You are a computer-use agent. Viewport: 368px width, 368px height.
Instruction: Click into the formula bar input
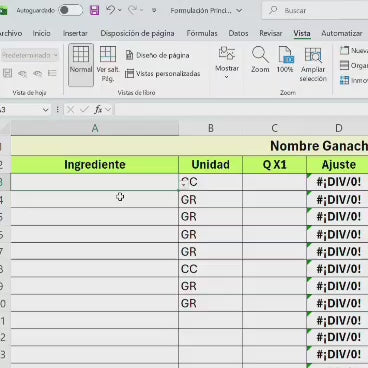241,109
